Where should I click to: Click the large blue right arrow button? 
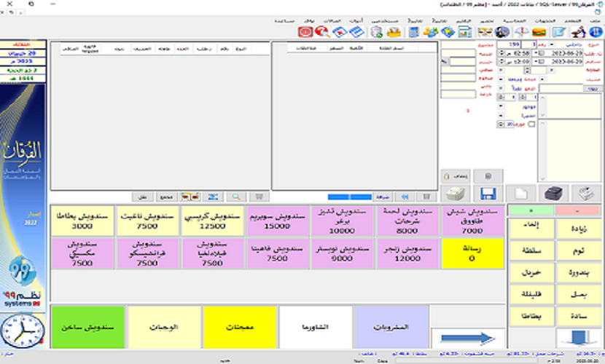[467, 339]
